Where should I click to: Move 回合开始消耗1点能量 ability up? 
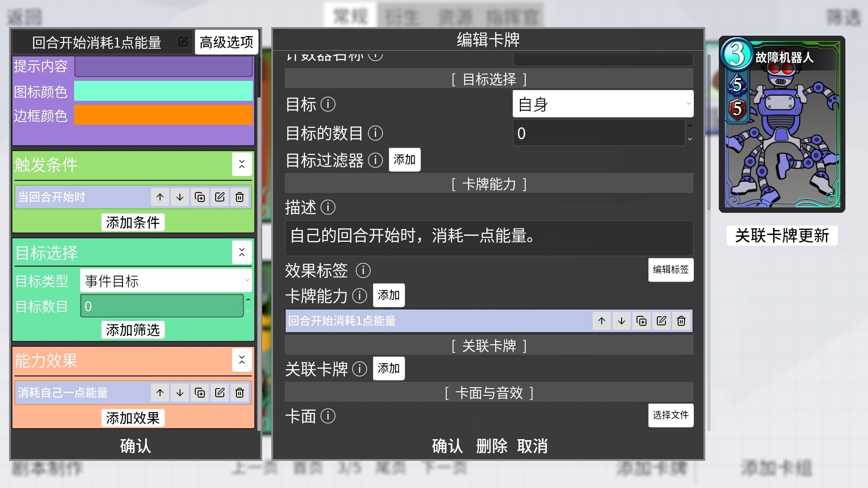[x=601, y=321]
